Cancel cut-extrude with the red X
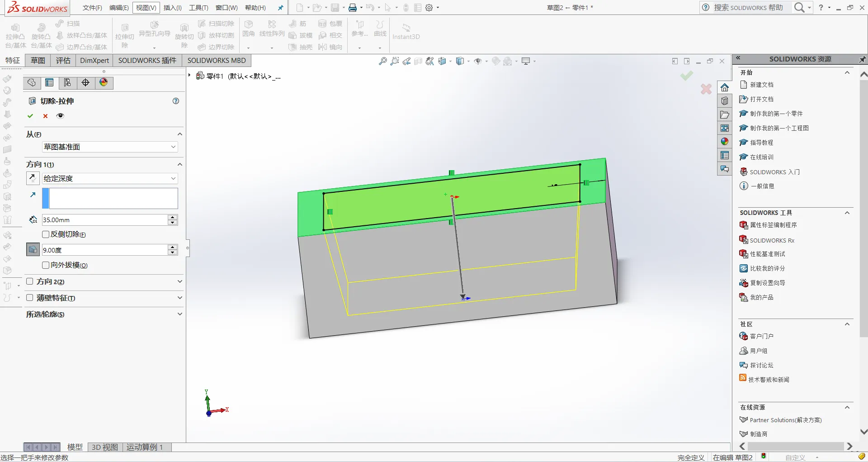This screenshot has height=462, width=868. click(x=45, y=116)
